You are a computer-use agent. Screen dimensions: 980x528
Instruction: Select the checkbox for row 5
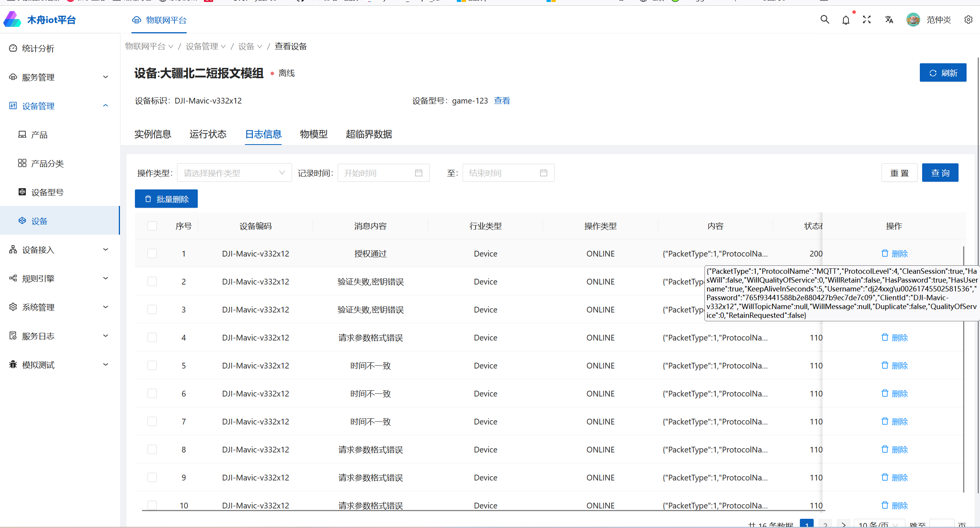tap(152, 365)
